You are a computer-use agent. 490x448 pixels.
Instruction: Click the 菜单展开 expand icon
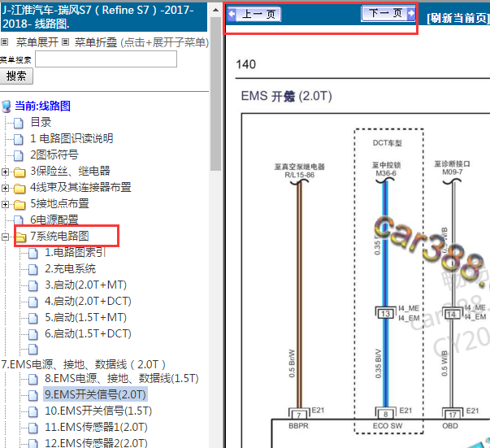point(4,41)
